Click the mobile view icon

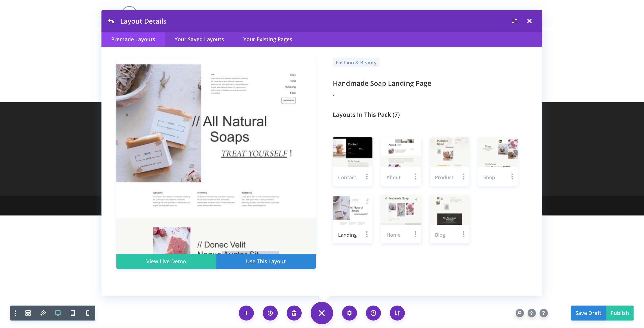pos(88,313)
